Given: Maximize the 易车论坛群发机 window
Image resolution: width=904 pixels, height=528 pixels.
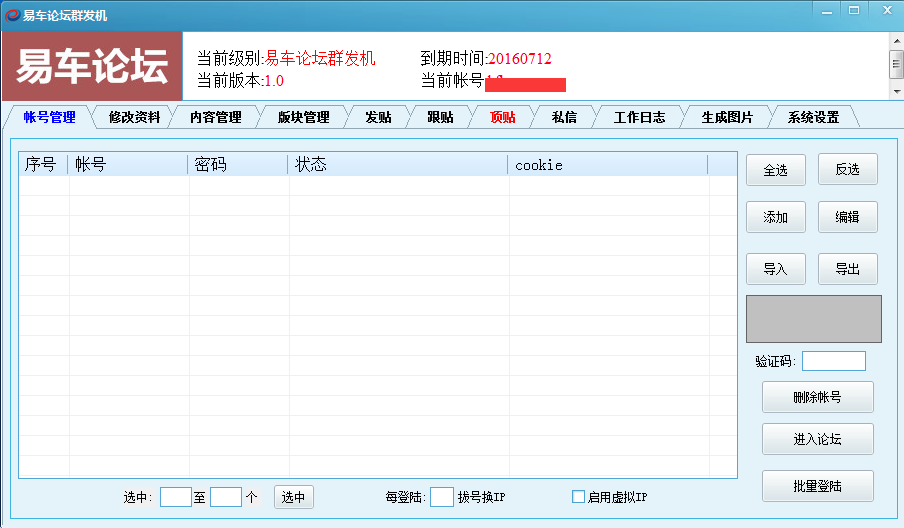Looking at the screenshot, I should (854, 11).
